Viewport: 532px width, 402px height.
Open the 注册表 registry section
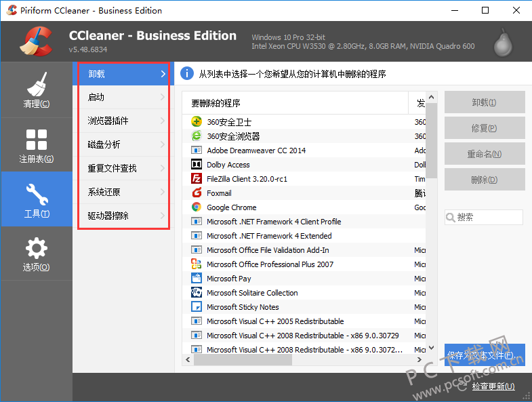click(37, 145)
